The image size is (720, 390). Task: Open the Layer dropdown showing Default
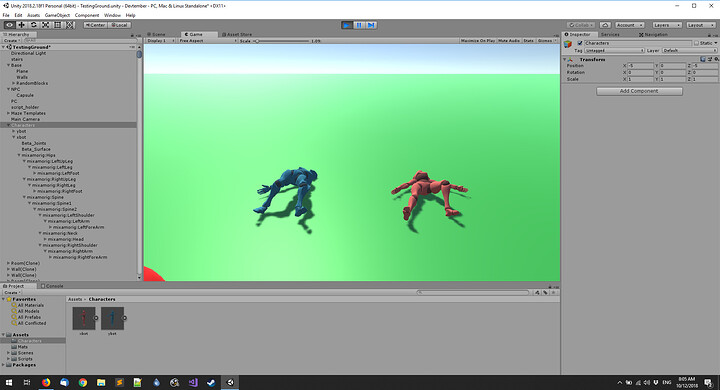689,51
